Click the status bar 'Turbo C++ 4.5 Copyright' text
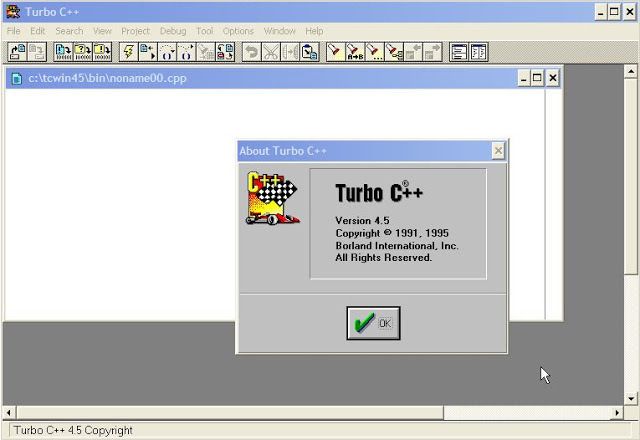Viewport: 640px width, 440px height. tap(73, 430)
